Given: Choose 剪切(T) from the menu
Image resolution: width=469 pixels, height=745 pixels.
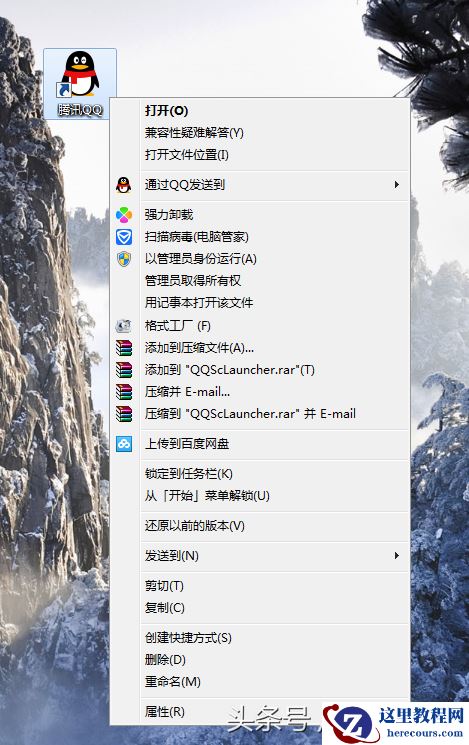Looking at the screenshot, I should (x=260, y=586).
